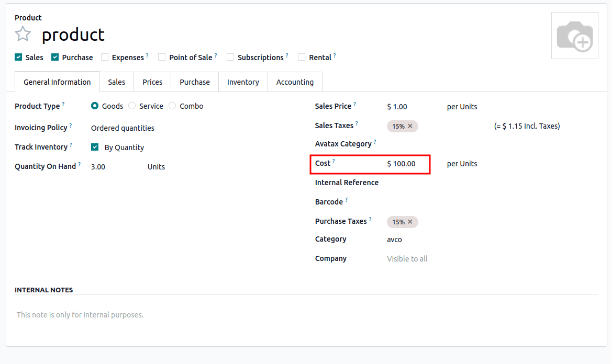Open help tooltip for Purchase Taxes
Viewport: 611px width, 364px height.
(x=370, y=219)
